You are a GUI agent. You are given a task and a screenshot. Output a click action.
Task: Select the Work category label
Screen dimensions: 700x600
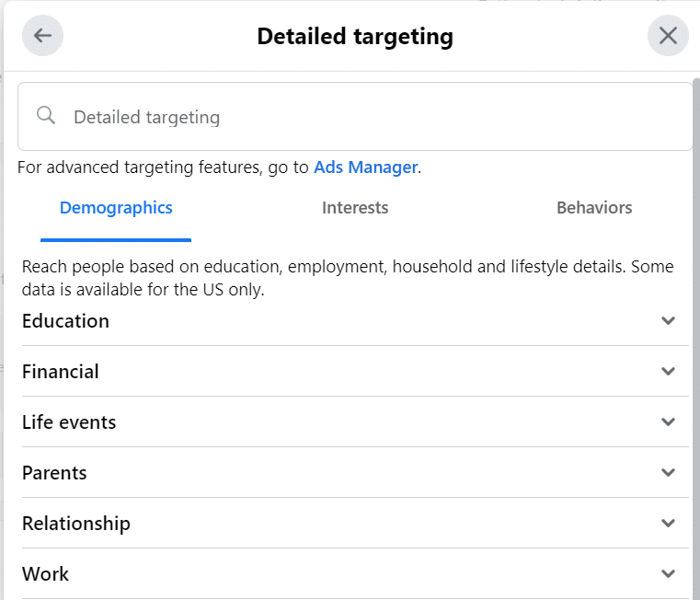[46, 574]
